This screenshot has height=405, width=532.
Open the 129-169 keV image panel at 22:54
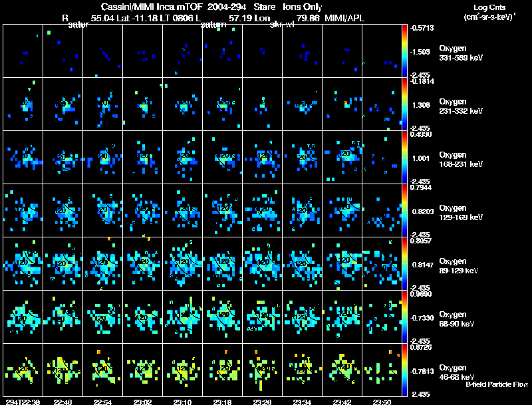tap(103, 211)
